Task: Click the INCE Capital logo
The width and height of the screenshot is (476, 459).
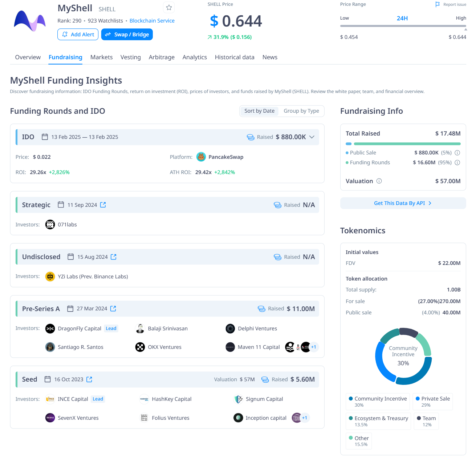Action: point(50,399)
